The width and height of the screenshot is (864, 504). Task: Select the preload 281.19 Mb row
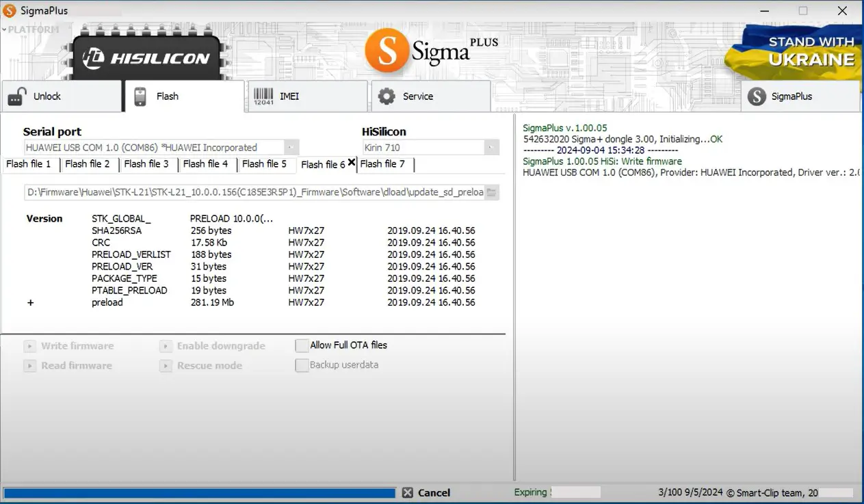(x=284, y=302)
